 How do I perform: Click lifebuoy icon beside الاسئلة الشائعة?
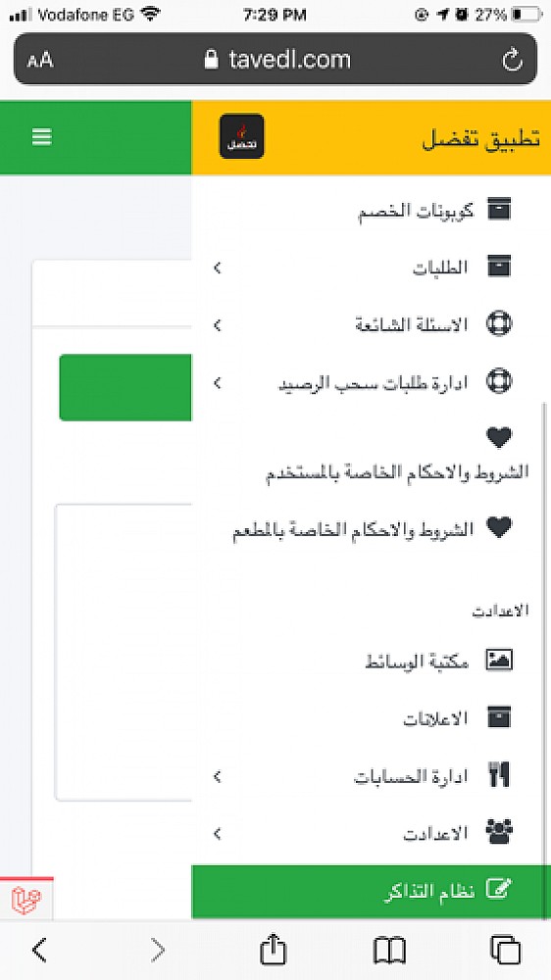tap(499, 324)
